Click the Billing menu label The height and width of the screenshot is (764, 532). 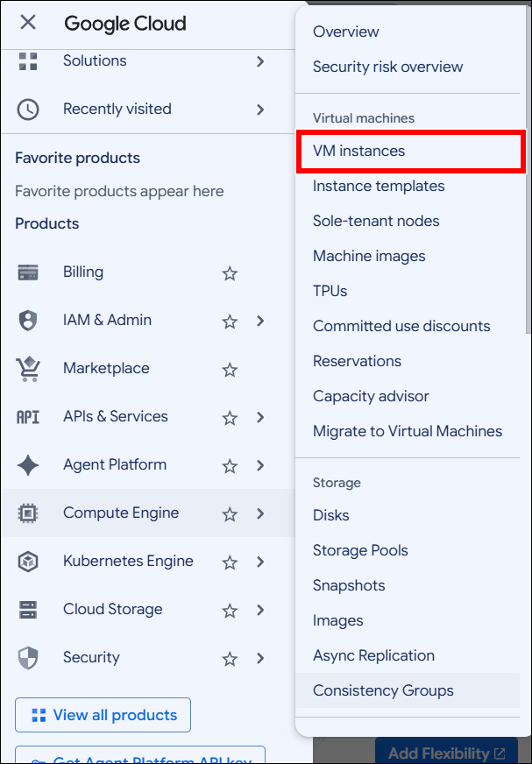83,272
